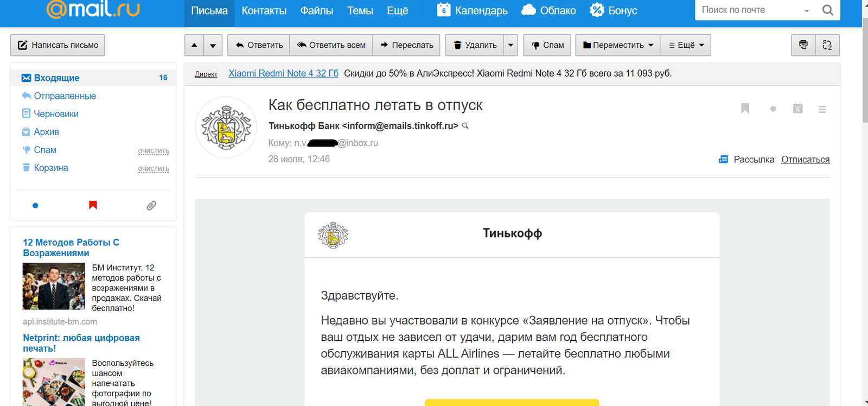Click the sender address inform@emails.tinkoff.ru
Viewport: 868px width, 406px height.
coord(400,126)
